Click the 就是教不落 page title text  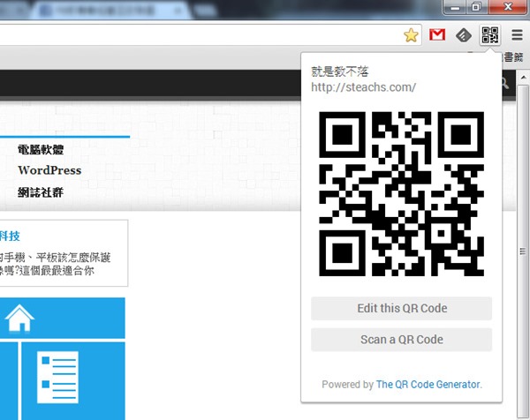(340, 71)
